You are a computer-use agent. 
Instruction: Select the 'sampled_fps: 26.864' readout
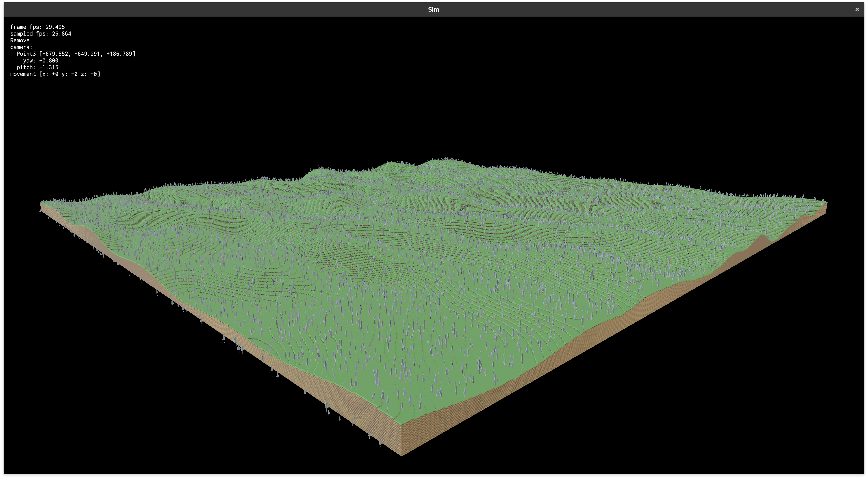click(41, 34)
